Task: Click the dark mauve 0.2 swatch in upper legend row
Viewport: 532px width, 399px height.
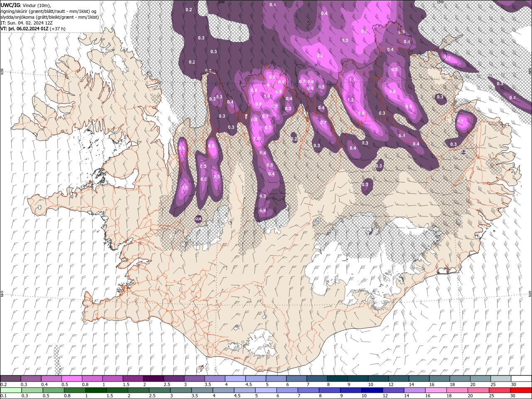Action: tap(11, 378)
